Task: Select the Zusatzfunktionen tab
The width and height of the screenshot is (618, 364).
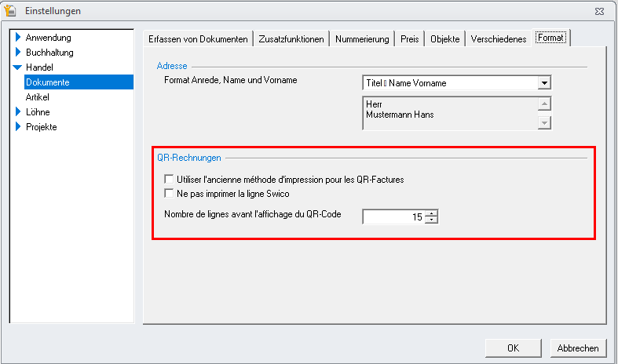Action: tap(291, 39)
